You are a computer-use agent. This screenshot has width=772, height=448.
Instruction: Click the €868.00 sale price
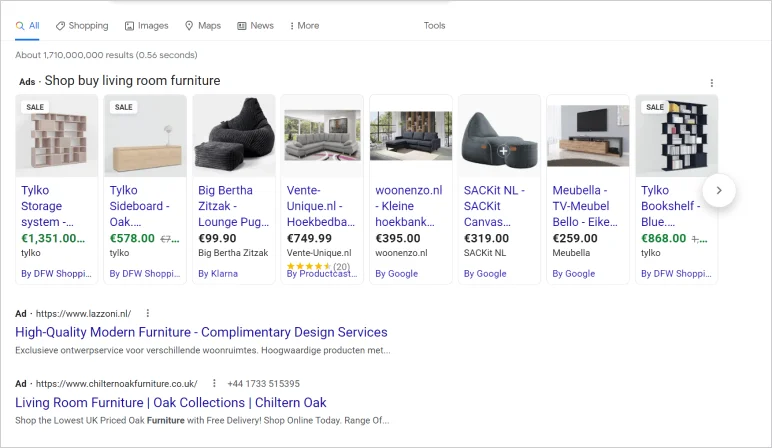coord(664,238)
